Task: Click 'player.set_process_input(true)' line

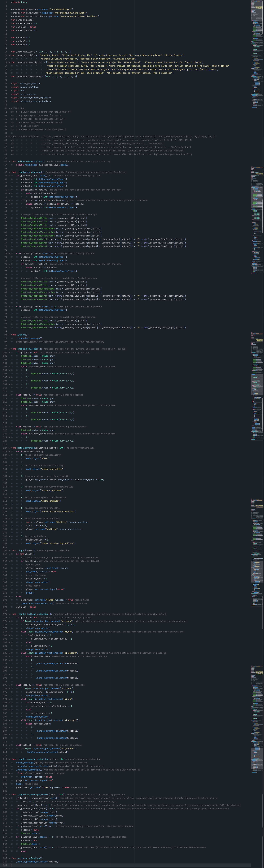Action: click(35, 780)
